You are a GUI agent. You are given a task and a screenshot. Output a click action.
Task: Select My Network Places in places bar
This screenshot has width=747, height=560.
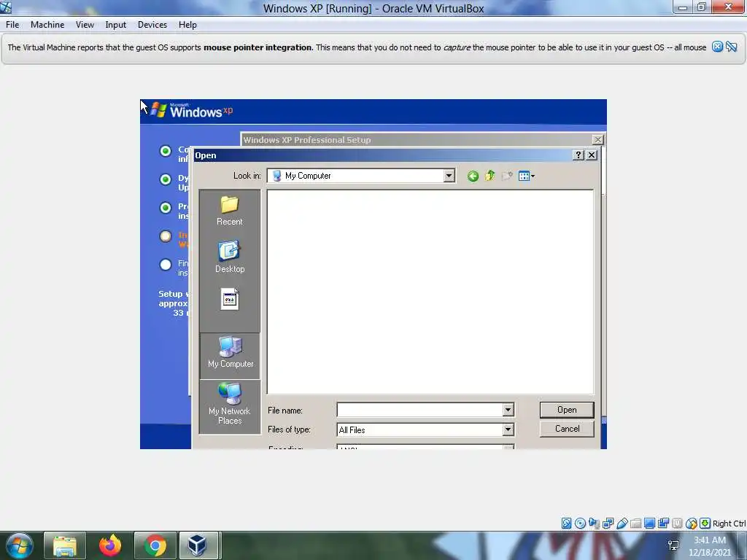pyautogui.click(x=230, y=404)
